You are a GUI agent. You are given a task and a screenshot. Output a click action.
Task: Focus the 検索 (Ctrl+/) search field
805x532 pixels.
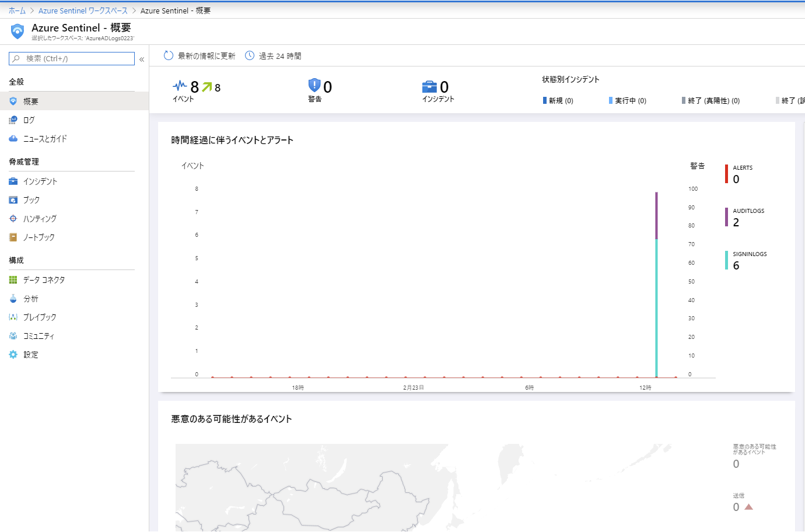72,59
